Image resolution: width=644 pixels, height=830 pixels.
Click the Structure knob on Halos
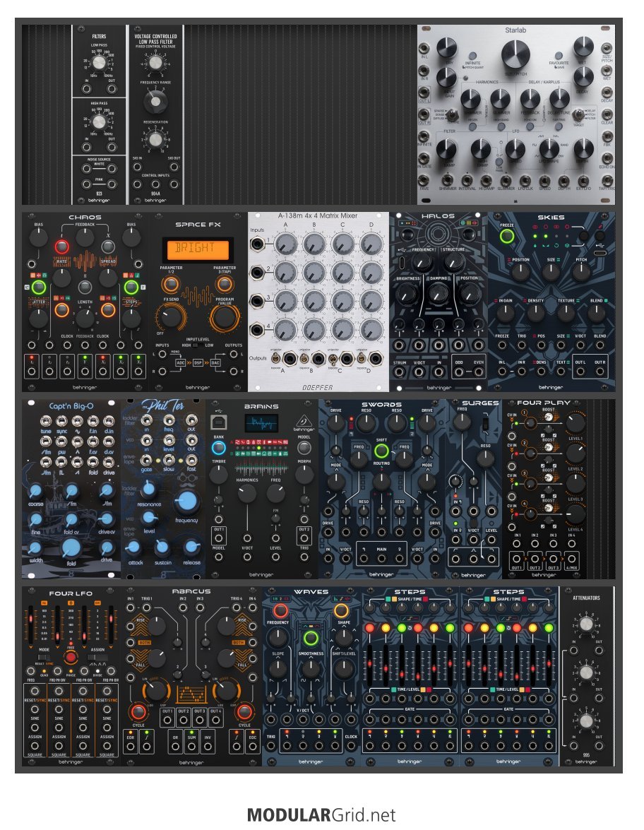(x=453, y=262)
